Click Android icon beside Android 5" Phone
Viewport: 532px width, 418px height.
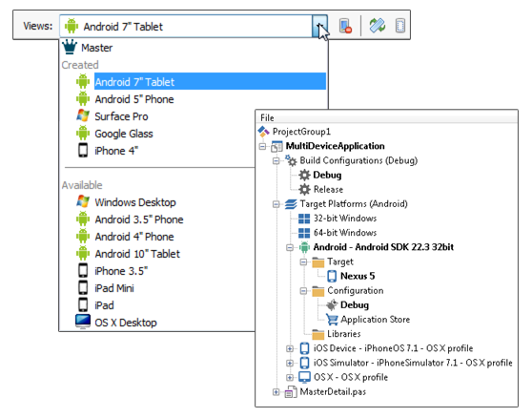83,99
